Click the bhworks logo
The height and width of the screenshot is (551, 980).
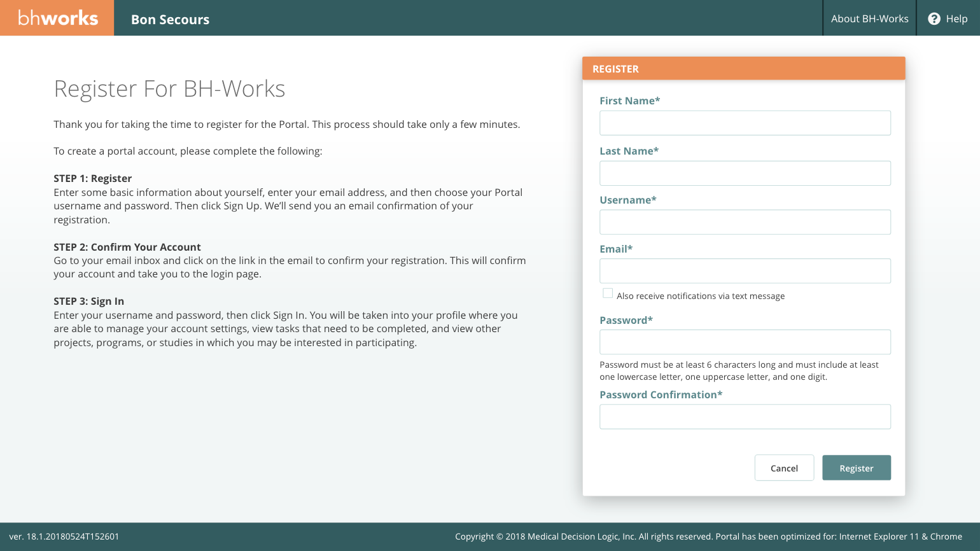pos(57,18)
